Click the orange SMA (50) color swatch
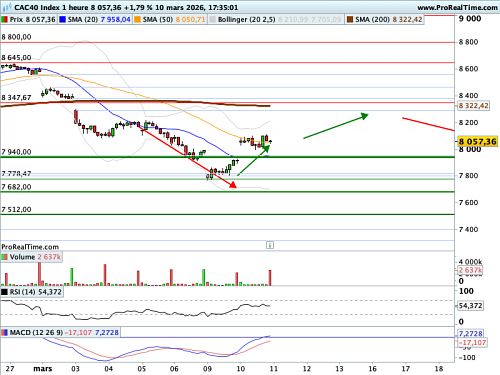Screen dimensions: 500x375 (x=137, y=20)
